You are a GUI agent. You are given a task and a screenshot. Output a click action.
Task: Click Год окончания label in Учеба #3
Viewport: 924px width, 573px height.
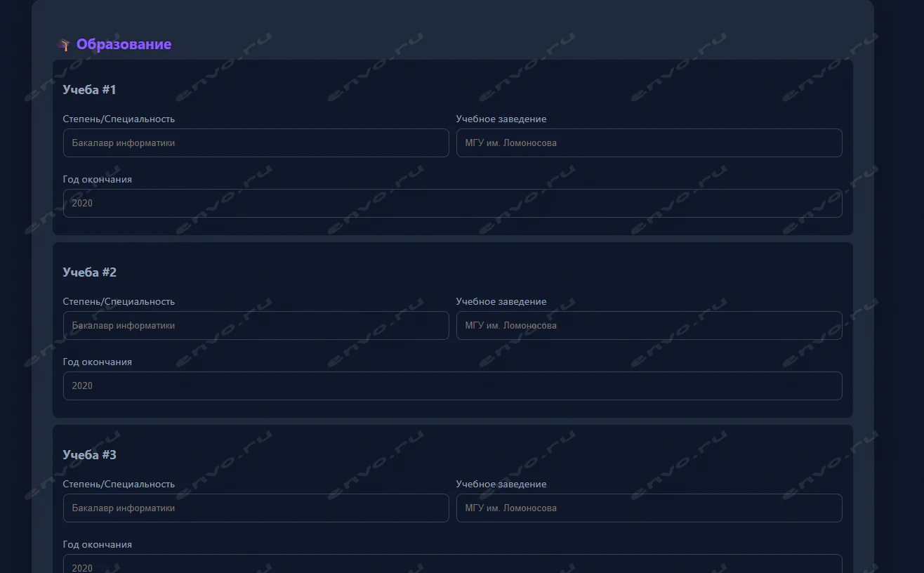(x=97, y=544)
